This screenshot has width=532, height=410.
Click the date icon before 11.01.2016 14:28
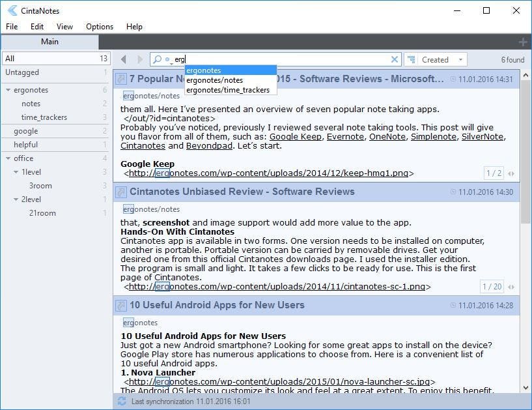453,305
